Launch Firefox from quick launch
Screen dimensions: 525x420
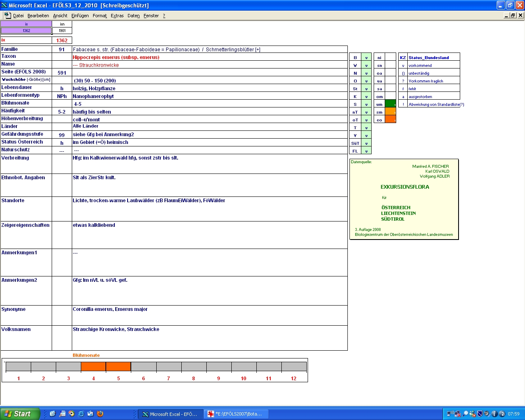coord(100,414)
